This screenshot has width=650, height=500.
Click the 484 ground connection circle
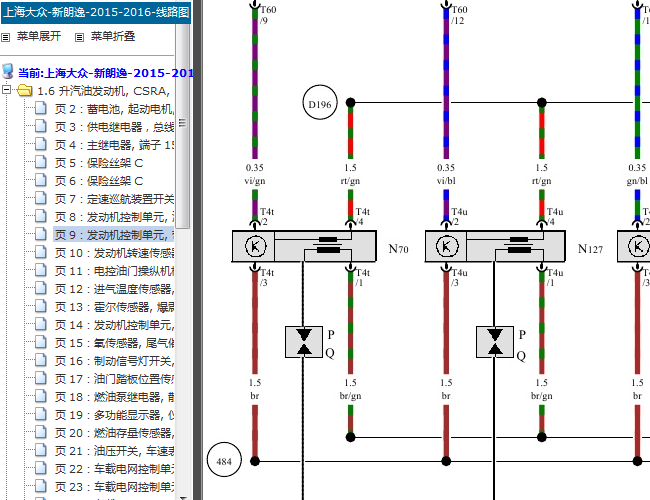pyautogui.click(x=224, y=460)
